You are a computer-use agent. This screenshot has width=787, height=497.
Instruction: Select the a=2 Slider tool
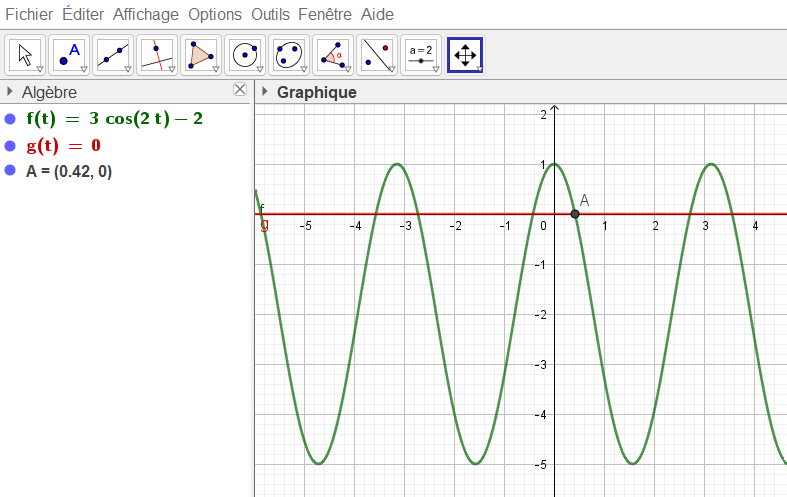point(420,54)
